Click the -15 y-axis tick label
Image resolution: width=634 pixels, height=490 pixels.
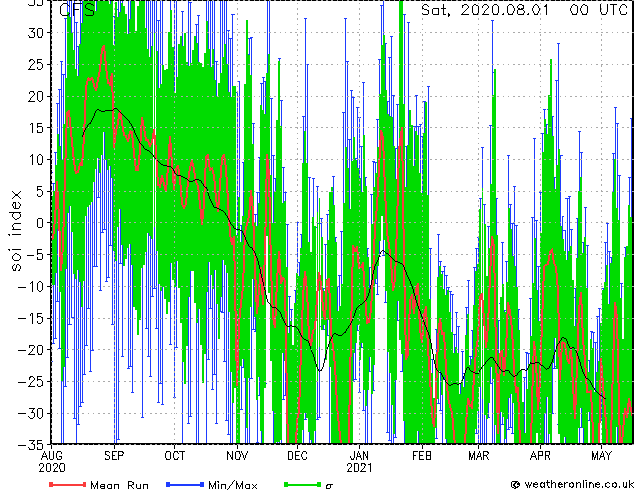pos(31,318)
